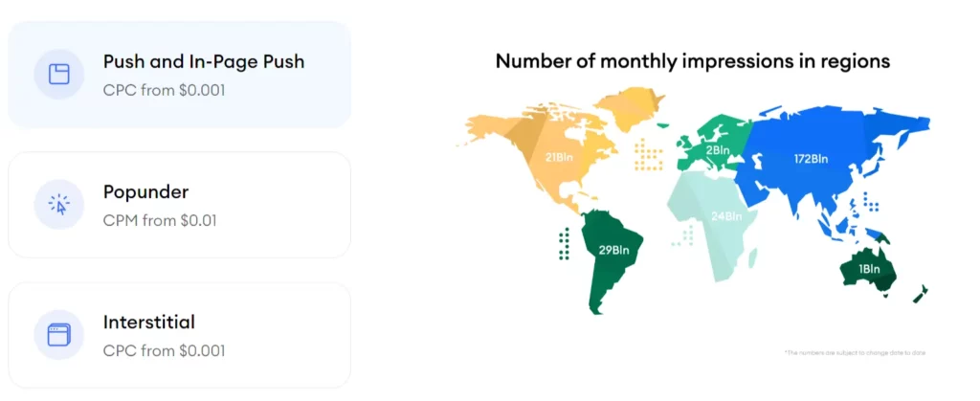Click the 2Bln label on Europe
The height and width of the screenshot is (401, 980).
tap(718, 150)
